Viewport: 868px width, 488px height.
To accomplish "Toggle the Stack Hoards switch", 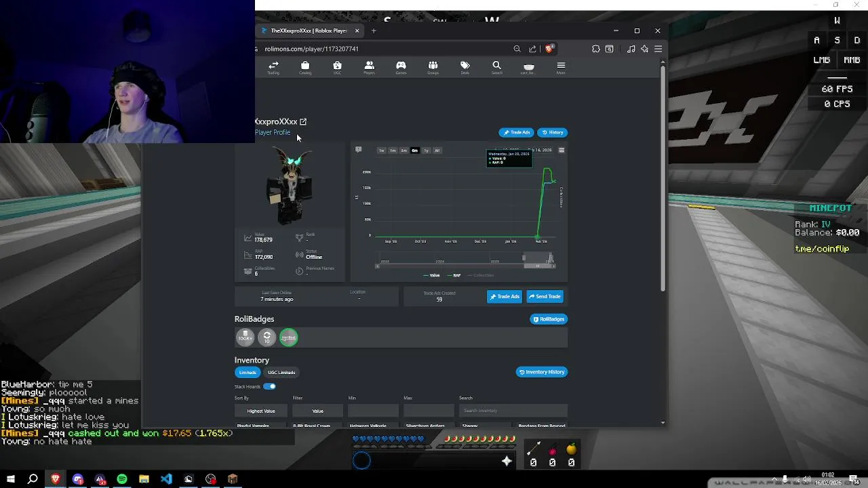I will pyautogui.click(x=269, y=386).
